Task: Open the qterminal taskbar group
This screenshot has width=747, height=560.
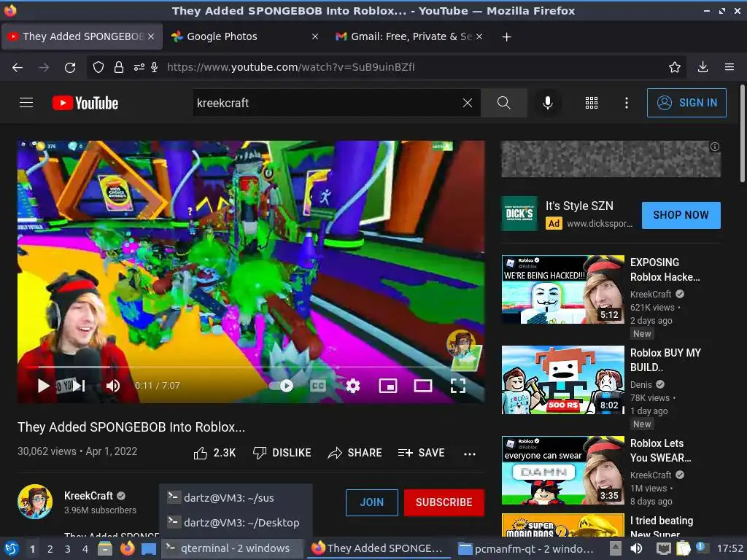Action: (x=233, y=548)
